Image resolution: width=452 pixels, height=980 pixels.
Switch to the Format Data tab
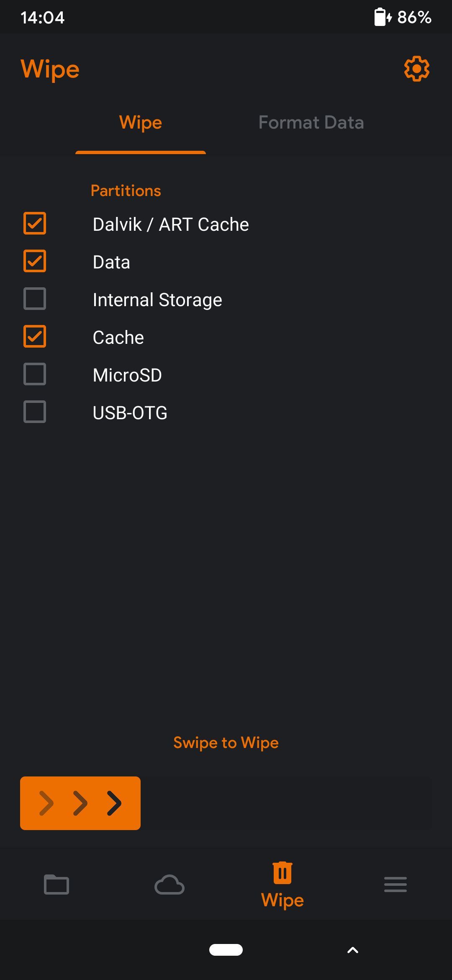[311, 123]
